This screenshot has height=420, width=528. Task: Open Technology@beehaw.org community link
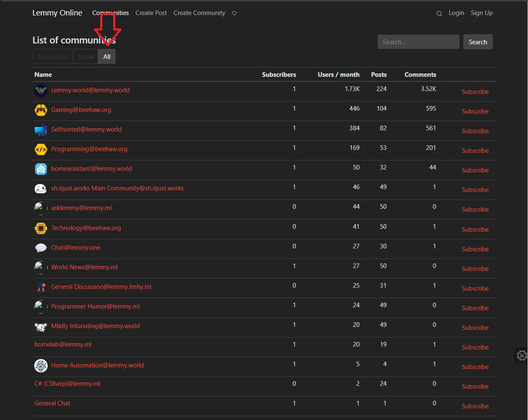[x=86, y=228]
